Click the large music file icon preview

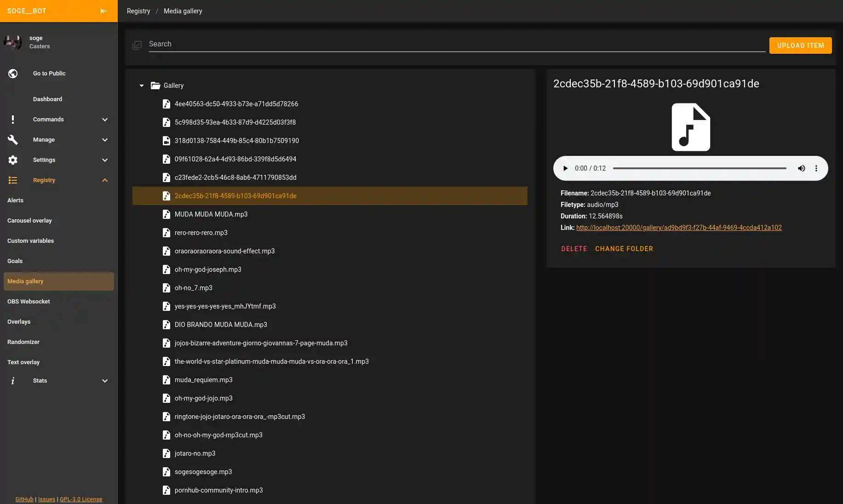690,127
